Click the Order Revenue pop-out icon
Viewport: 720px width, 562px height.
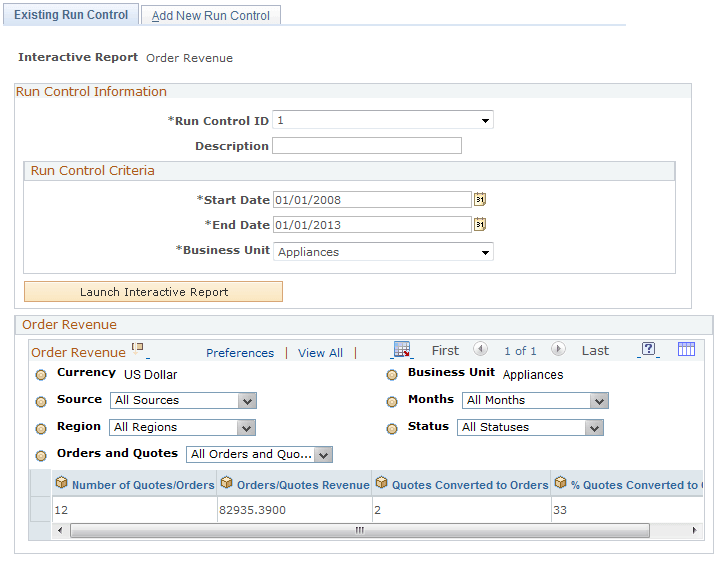pos(137,348)
